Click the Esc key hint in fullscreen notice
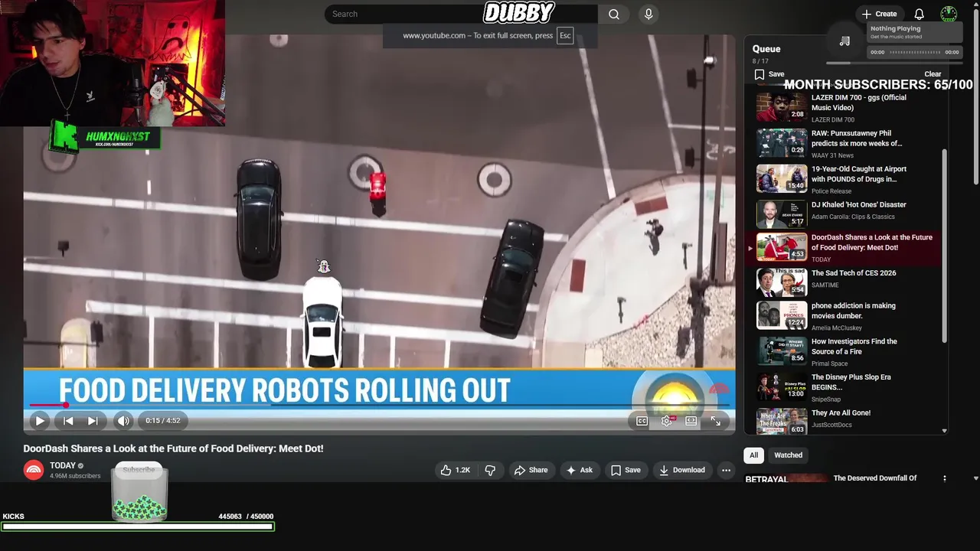Image resolution: width=980 pixels, height=551 pixels. (565, 35)
